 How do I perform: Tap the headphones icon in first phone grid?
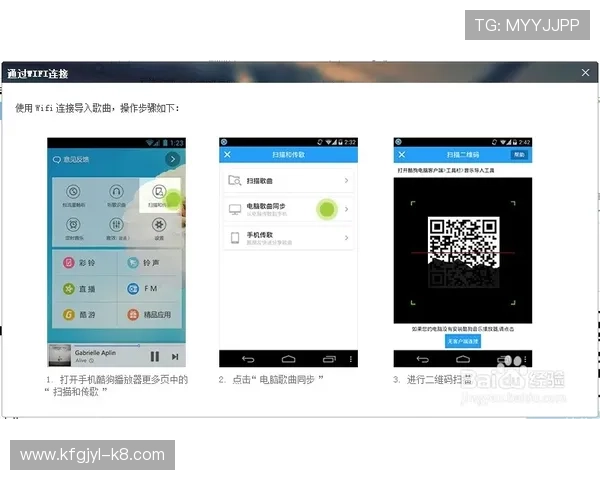[116, 191]
